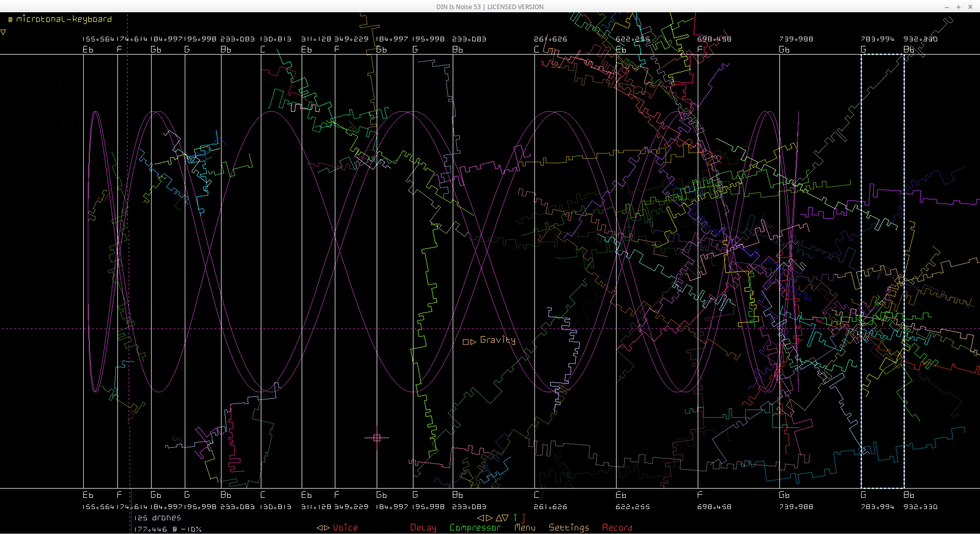Click the 125 drones status text

coord(158,518)
